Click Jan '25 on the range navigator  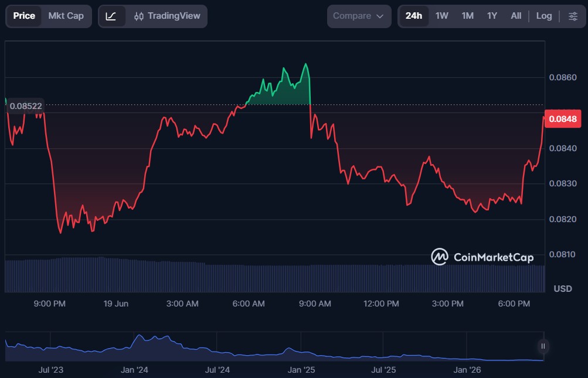tap(301, 370)
